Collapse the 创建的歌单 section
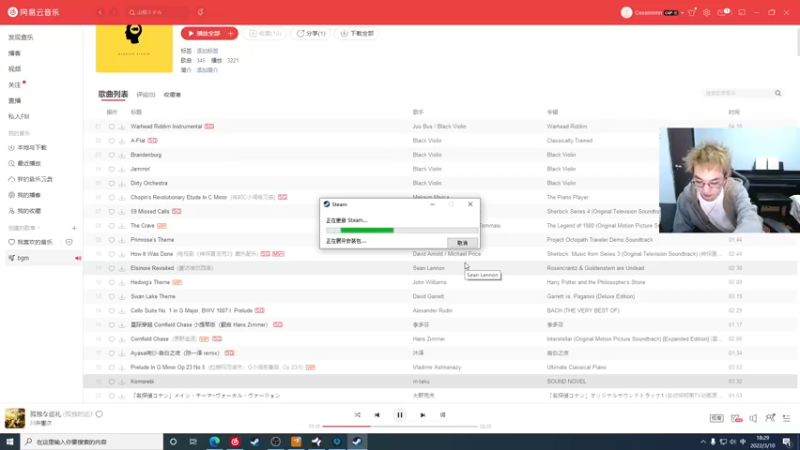The width and height of the screenshot is (800, 450). [24, 228]
